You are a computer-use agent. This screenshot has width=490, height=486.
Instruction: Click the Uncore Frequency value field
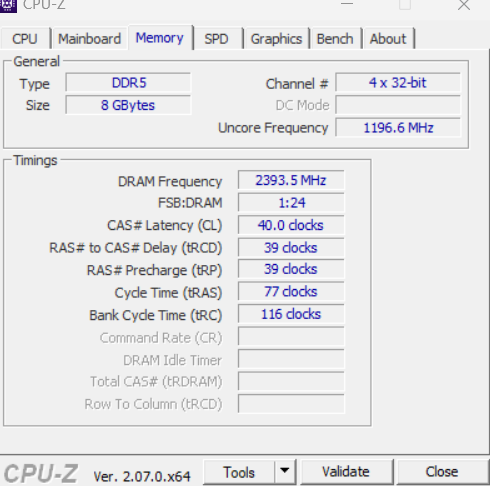[x=398, y=127]
